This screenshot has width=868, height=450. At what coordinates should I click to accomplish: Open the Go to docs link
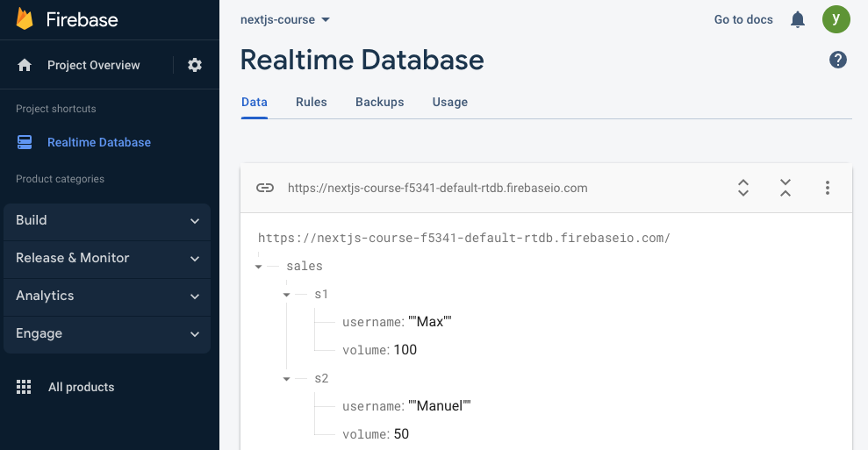742,20
